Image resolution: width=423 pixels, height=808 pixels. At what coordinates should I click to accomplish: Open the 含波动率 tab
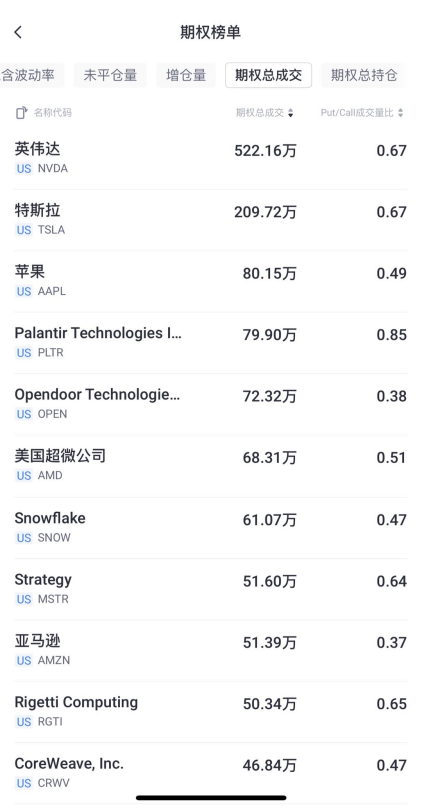point(31,75)
